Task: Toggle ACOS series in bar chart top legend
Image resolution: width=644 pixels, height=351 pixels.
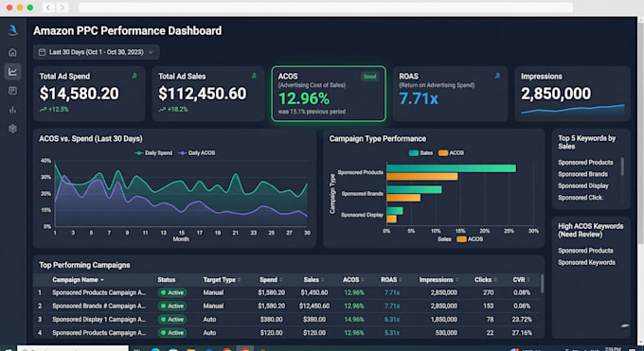Action: pos(451,152)
